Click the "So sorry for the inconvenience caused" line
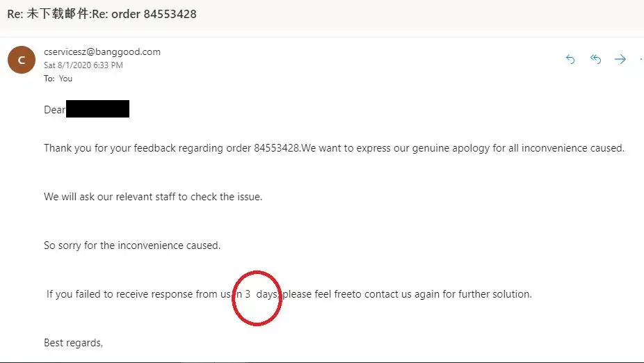The image size is (644, 363). pos(132,245)
